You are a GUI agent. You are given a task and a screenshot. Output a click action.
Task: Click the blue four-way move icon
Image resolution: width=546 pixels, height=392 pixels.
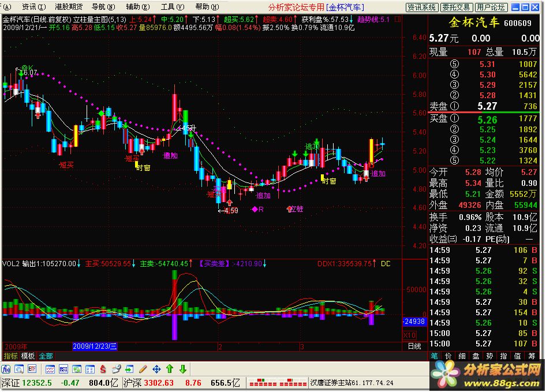156,369
